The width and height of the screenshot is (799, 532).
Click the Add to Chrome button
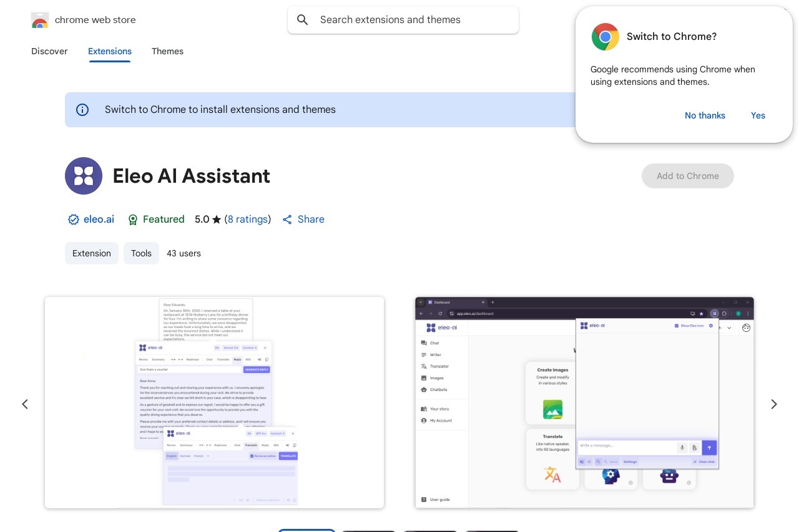point(688,176)
